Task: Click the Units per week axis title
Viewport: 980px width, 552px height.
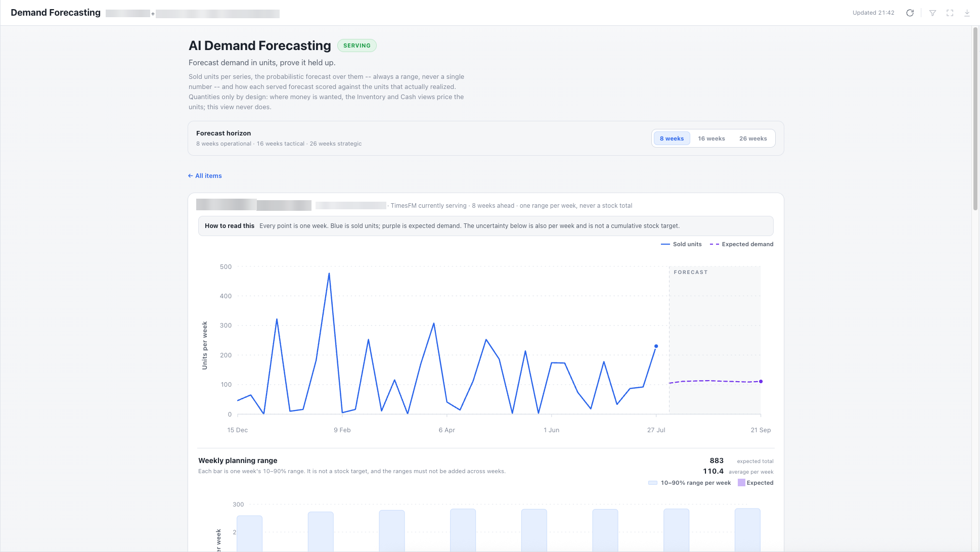Action: coord(205,345)
